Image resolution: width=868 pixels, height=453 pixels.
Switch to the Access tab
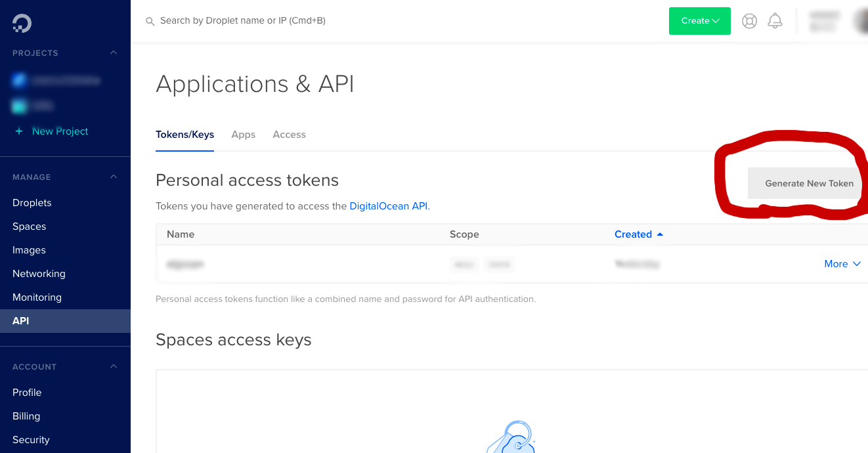pos(289,135)
